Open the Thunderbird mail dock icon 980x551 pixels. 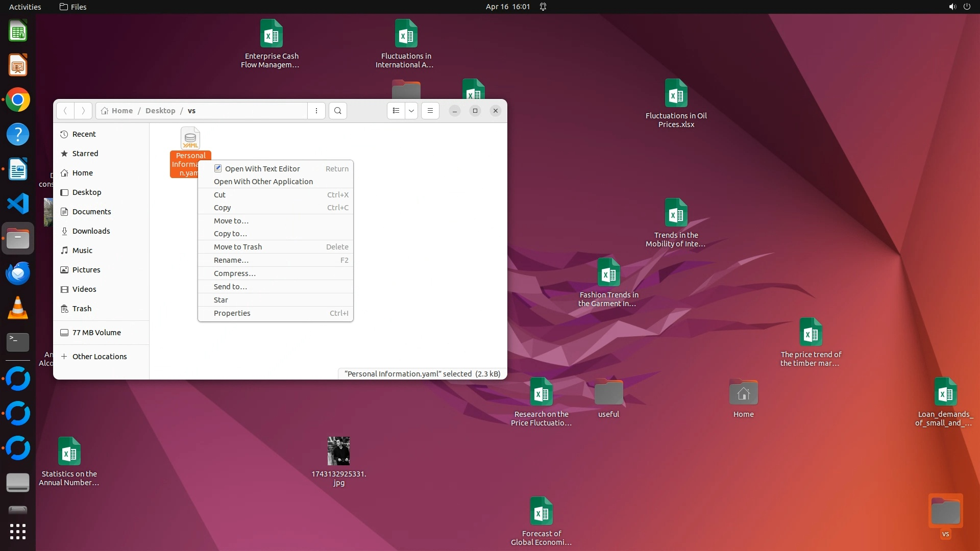click(x=18, y=273)
